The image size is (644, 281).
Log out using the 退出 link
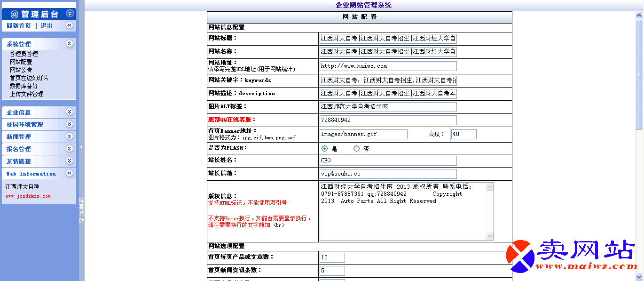[47, 26]
